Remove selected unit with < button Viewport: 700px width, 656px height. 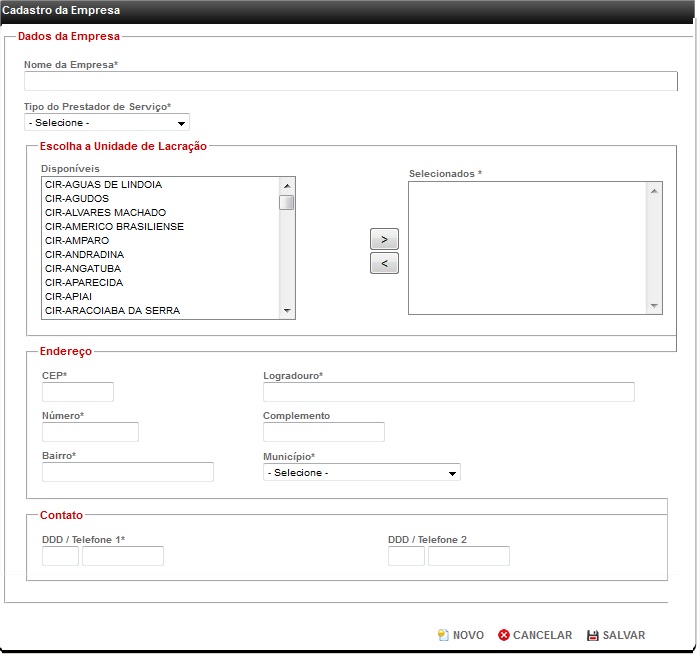[386, 264]
